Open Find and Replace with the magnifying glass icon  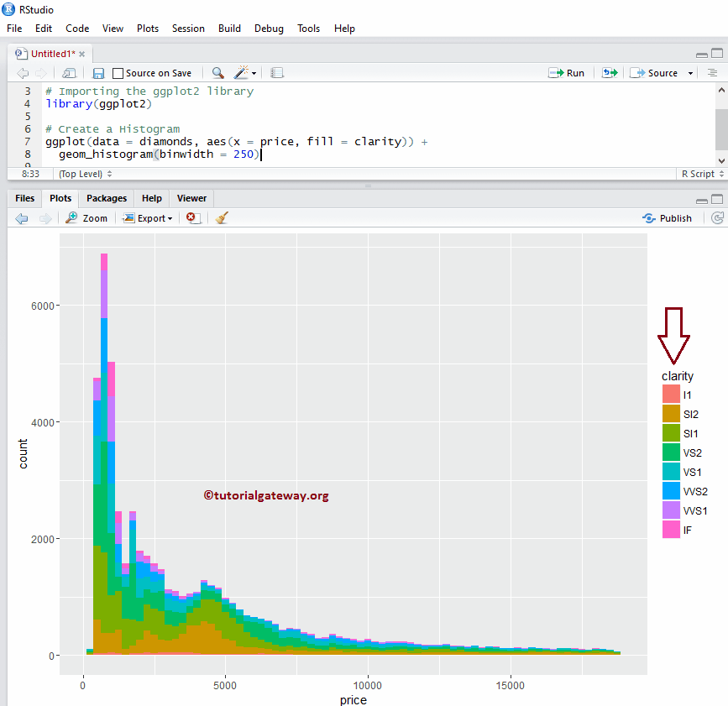click(x=217, y=73)
